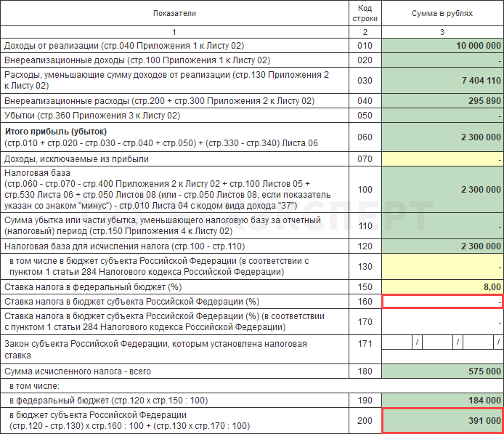Click the amount cell for row 050 Убытки

click(x=442, y=116)
